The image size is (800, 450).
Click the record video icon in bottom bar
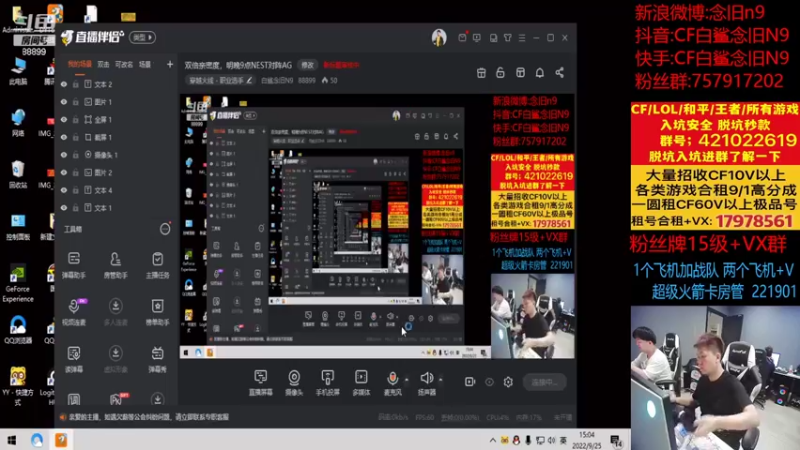point(470,382)
